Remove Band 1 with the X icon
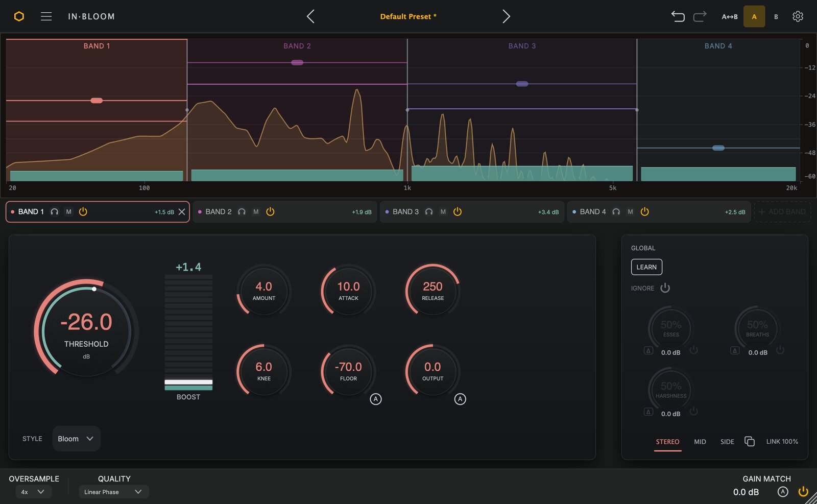Viewport: 817px width, 504px height. click(x=182, y=212)
